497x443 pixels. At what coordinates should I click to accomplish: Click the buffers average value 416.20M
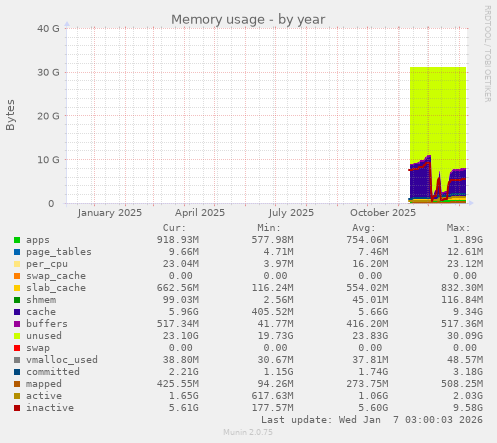pyautogui.click(x=367, y=324)
